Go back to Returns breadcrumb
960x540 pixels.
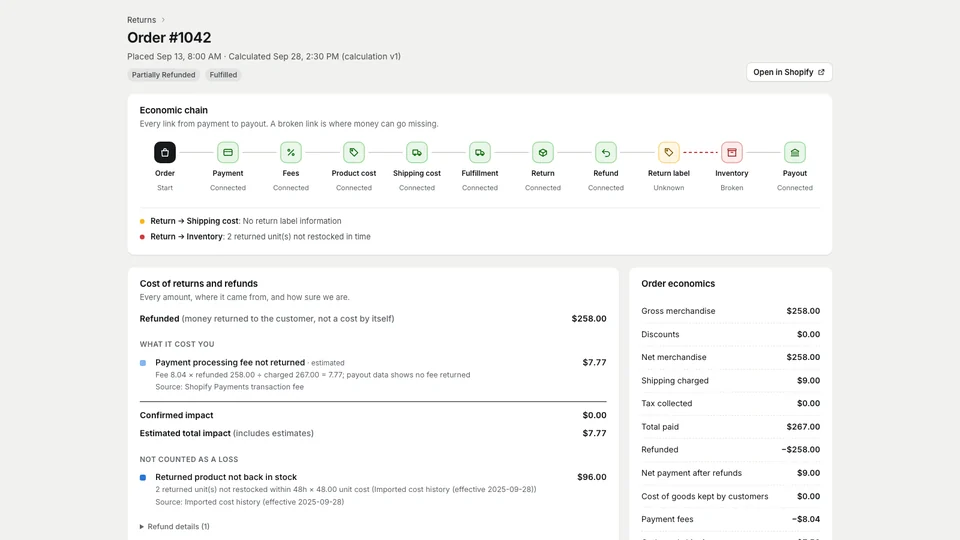tap(141, 20)
